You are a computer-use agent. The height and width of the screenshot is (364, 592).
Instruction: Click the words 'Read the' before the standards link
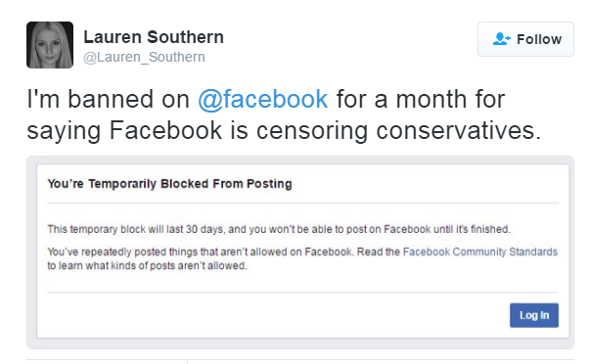click(379, 251)
